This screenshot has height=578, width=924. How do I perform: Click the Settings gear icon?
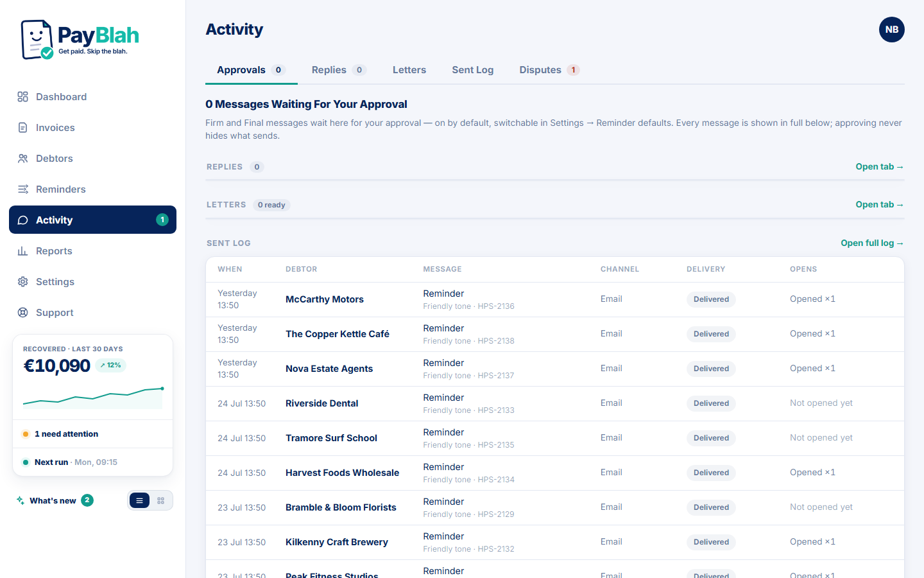pyautogui.click(x=22, y=282)
